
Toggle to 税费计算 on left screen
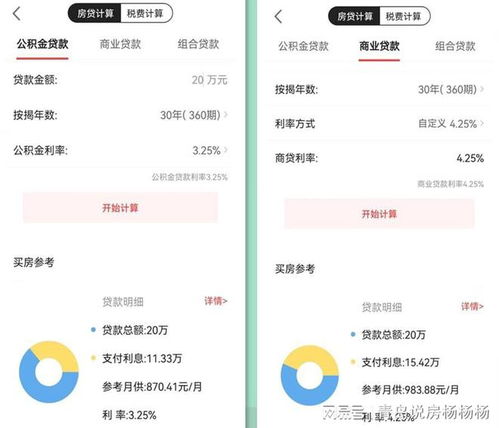coord(146,14)
